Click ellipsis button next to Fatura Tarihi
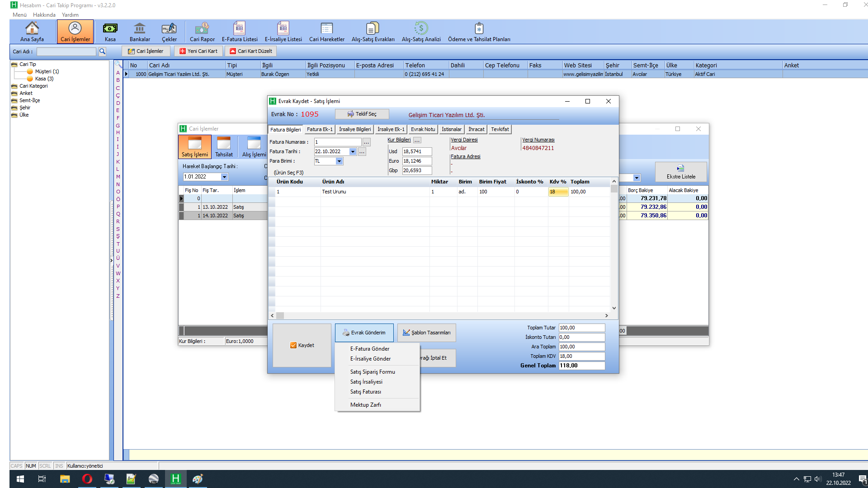The image size is (868, 488). [362, 152]
